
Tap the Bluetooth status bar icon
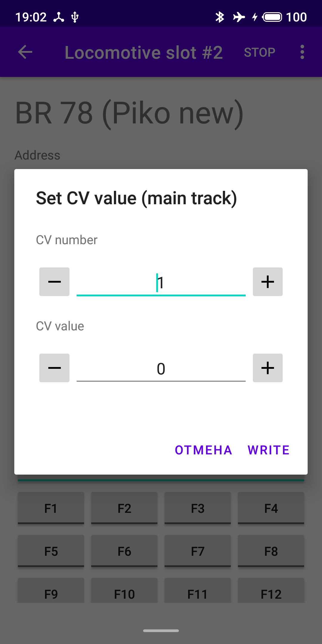pyautogui.click(x=220, y=17)
